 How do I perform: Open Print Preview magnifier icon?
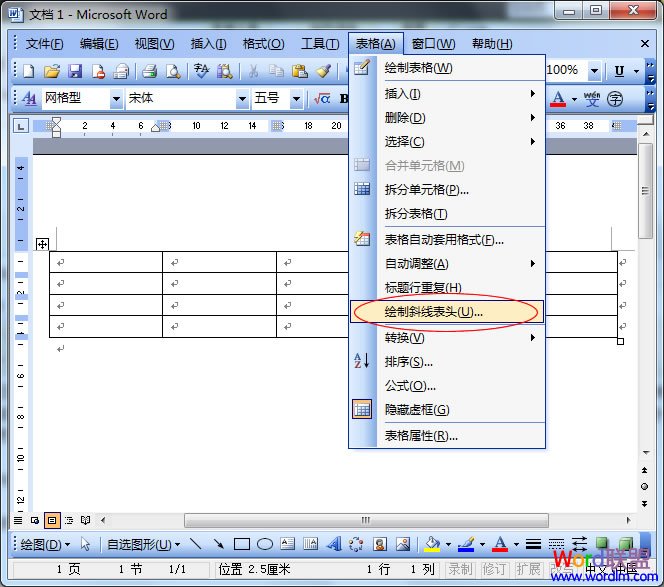173,71
